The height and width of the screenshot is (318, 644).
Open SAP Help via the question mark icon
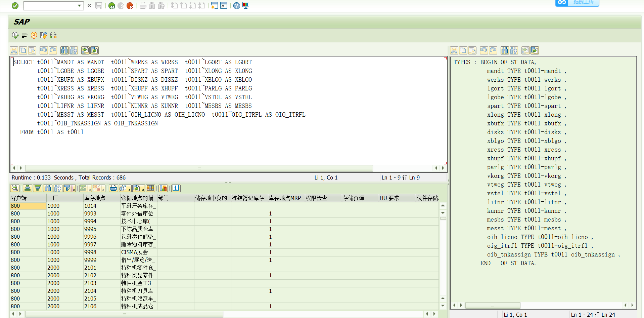(x=237, y=6)
